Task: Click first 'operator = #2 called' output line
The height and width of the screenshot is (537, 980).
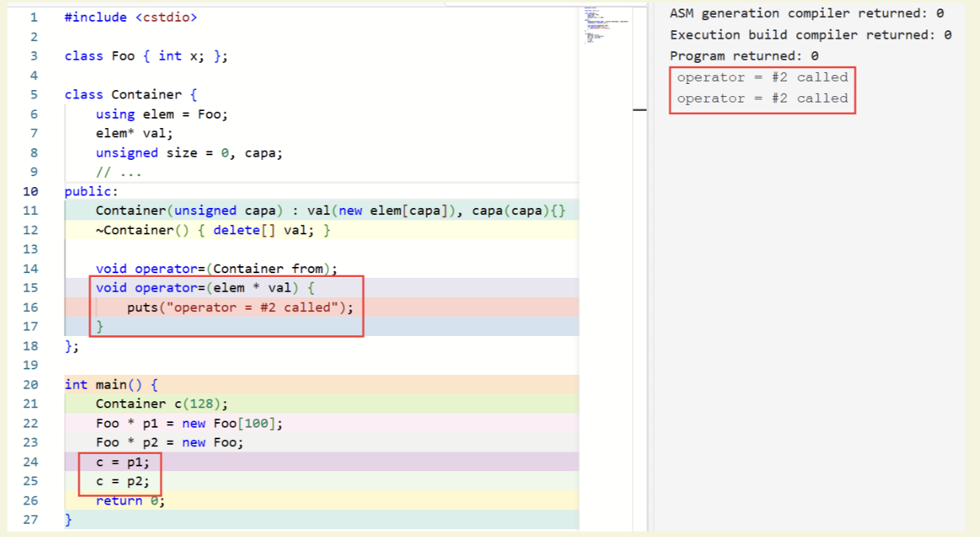Action: coord(762,77)
